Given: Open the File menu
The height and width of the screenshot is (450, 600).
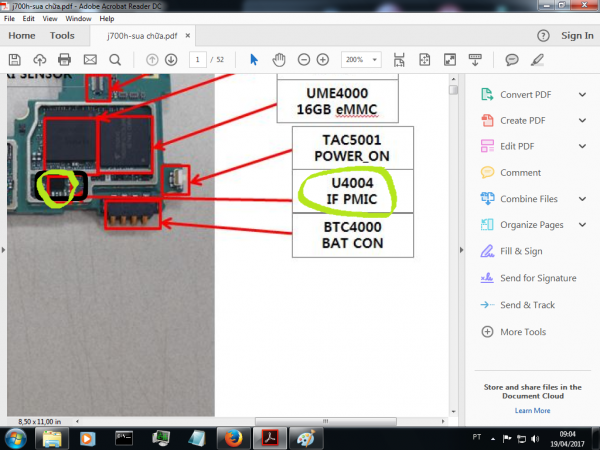Looking at the screenshot, I should click(9, 19).
